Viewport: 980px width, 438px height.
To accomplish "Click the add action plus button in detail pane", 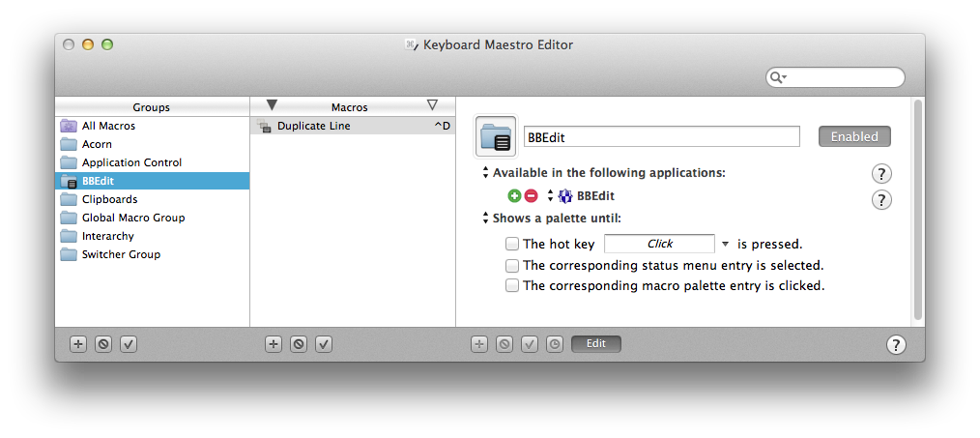I will [479, 344].
